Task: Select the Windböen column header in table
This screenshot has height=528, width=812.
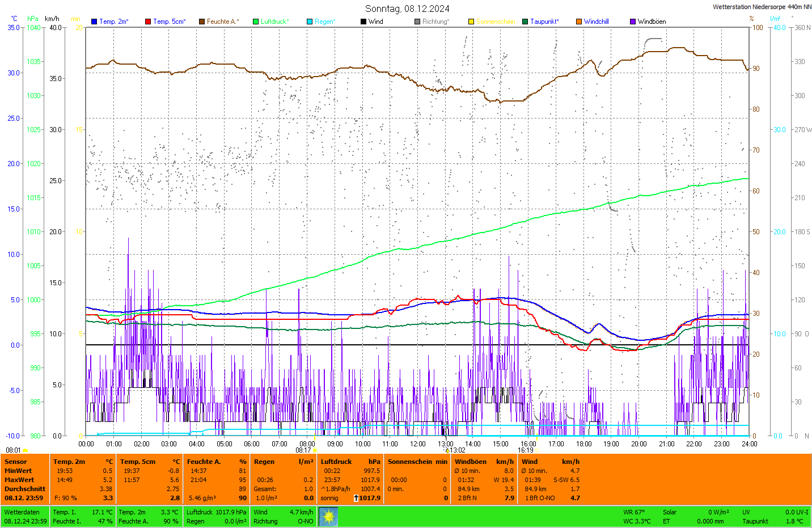Action: 471,462
